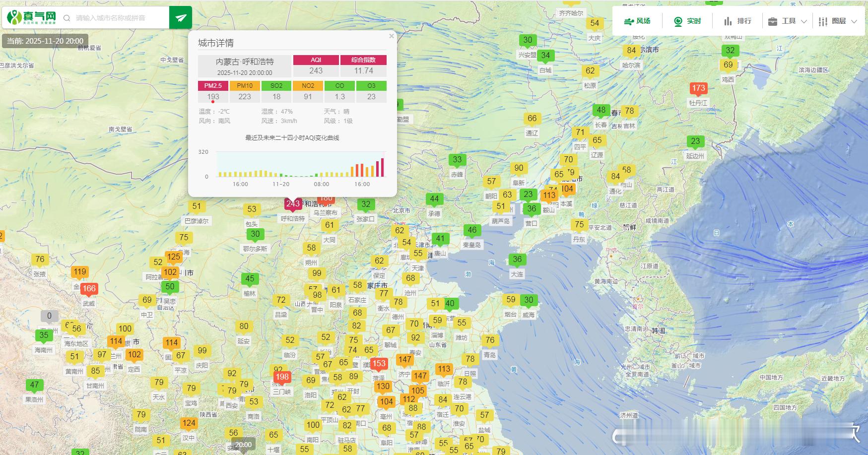Click the yellow 58 marker for 朔州

pos(311,248)
